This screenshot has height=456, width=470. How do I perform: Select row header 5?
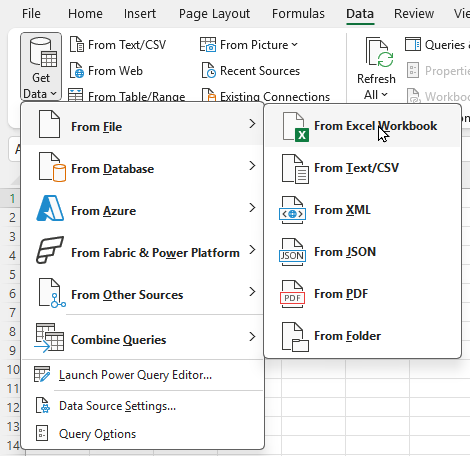click(x=12, y=275)
